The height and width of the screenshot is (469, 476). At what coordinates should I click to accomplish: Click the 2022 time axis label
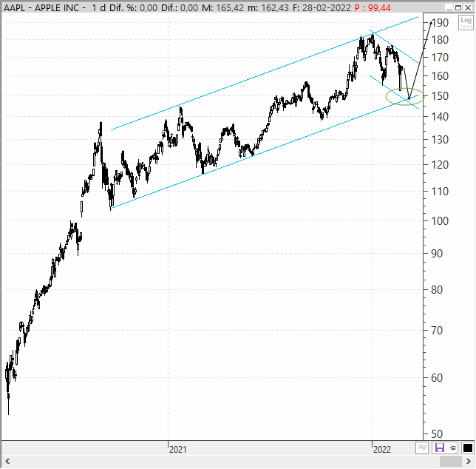pyautogui.click(x=382, y=449)
